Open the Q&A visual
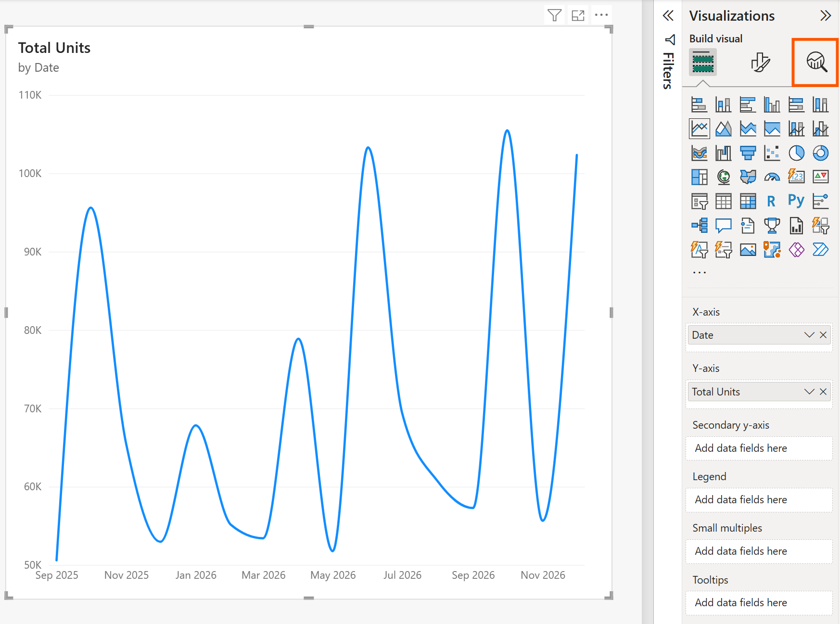840x624 pixels. coord(724,225)
